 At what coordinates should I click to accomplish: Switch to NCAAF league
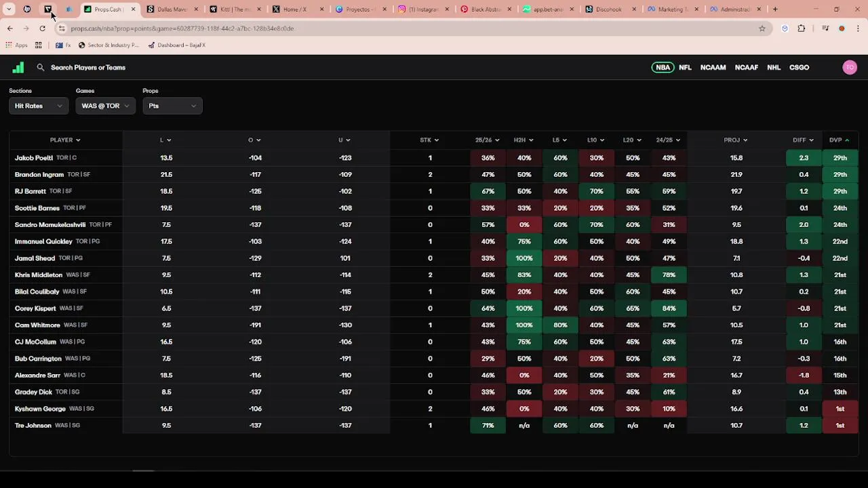click(x=747, y=67)
